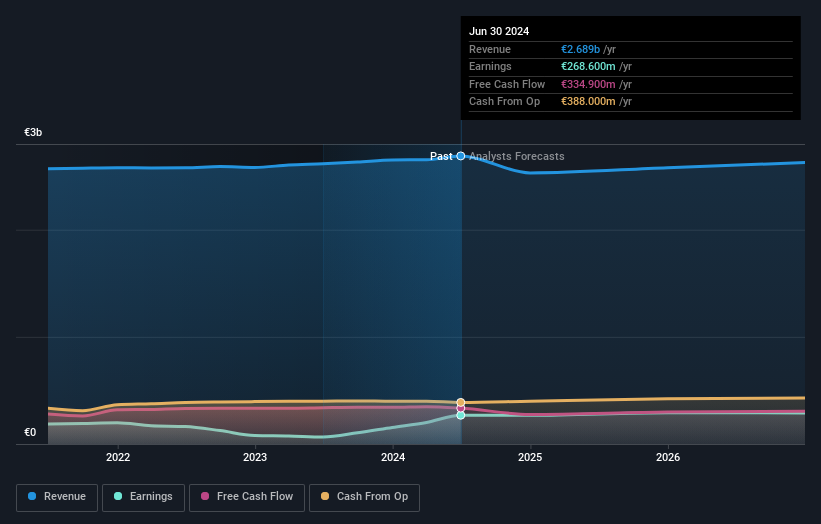This screenshot has height=524, width=821.
Task: Click the blue Revenue data point marker
Action: 461,156
